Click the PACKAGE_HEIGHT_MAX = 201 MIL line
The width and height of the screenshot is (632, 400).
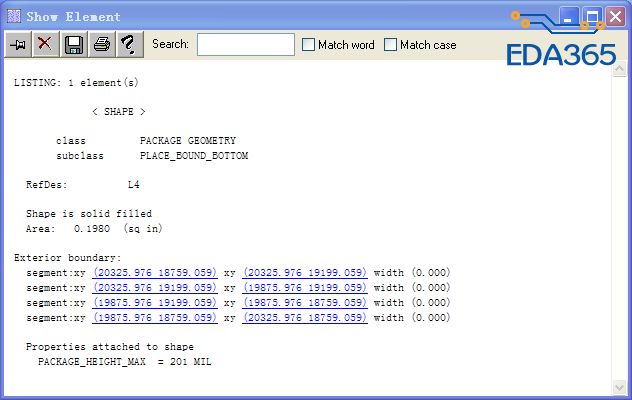(125, 362)
